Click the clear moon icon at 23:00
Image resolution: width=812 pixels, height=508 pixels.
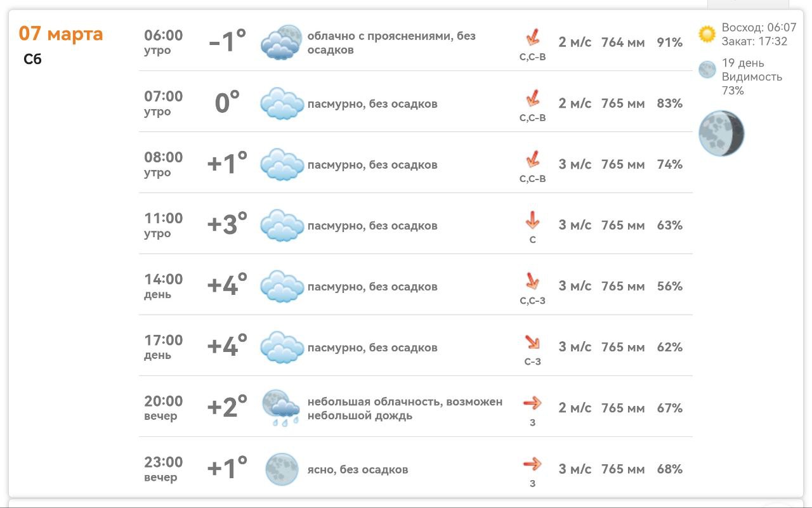[282, 469]
